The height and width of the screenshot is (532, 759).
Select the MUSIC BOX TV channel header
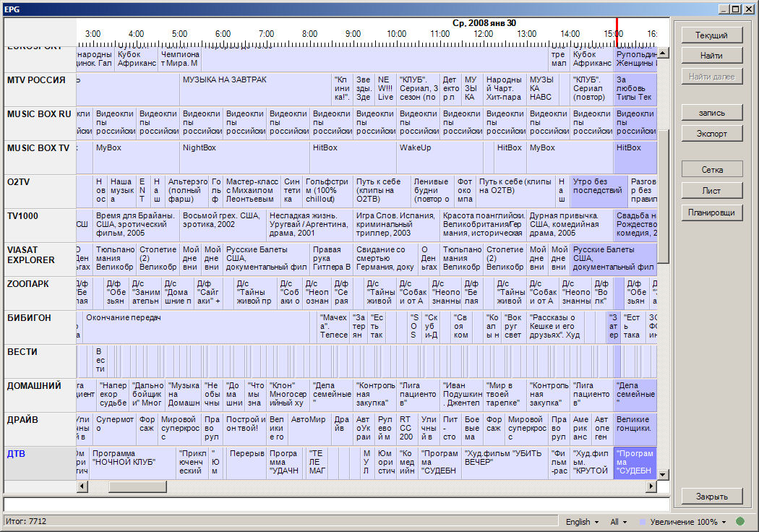[x=40, y=158]
